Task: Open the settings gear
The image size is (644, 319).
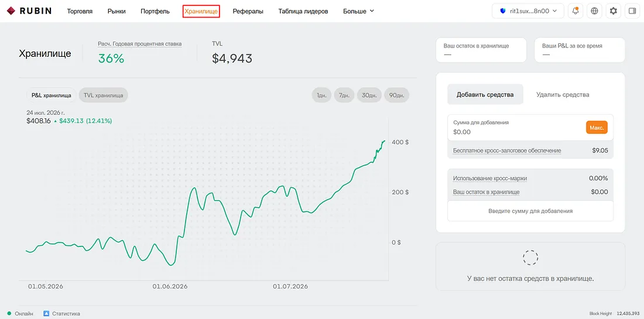Action: point(613,11)
